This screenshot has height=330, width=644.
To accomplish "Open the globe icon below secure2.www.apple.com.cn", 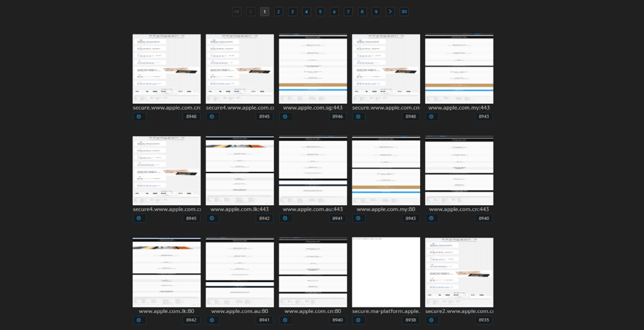I will pyautogui.click(x=433, y=320).
